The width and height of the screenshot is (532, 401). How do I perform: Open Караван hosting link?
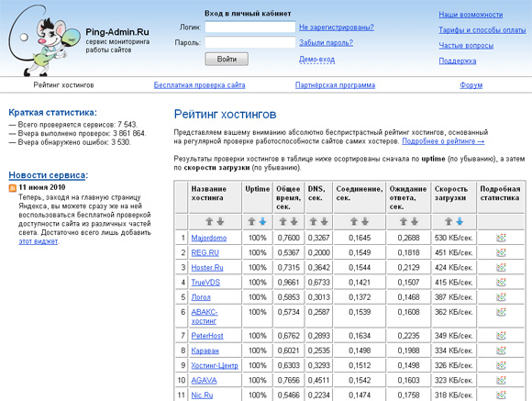tap(205, 351)
